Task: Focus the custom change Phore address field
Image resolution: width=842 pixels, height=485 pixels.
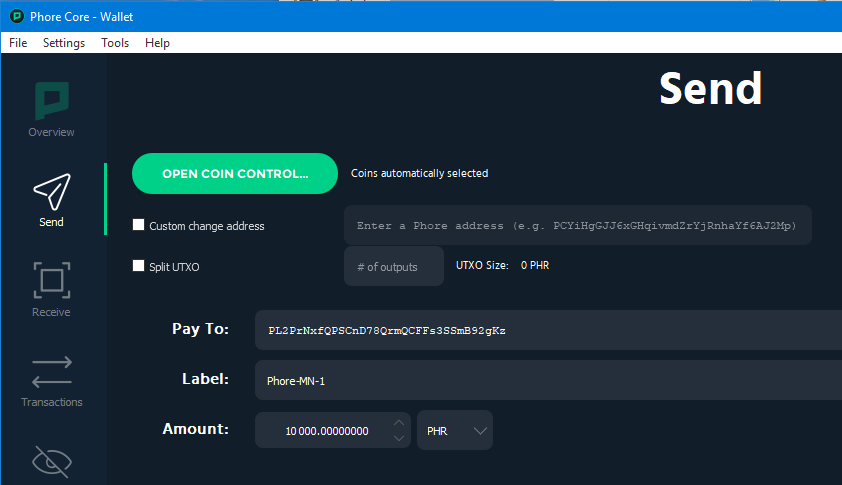Action: coord(578,225)
